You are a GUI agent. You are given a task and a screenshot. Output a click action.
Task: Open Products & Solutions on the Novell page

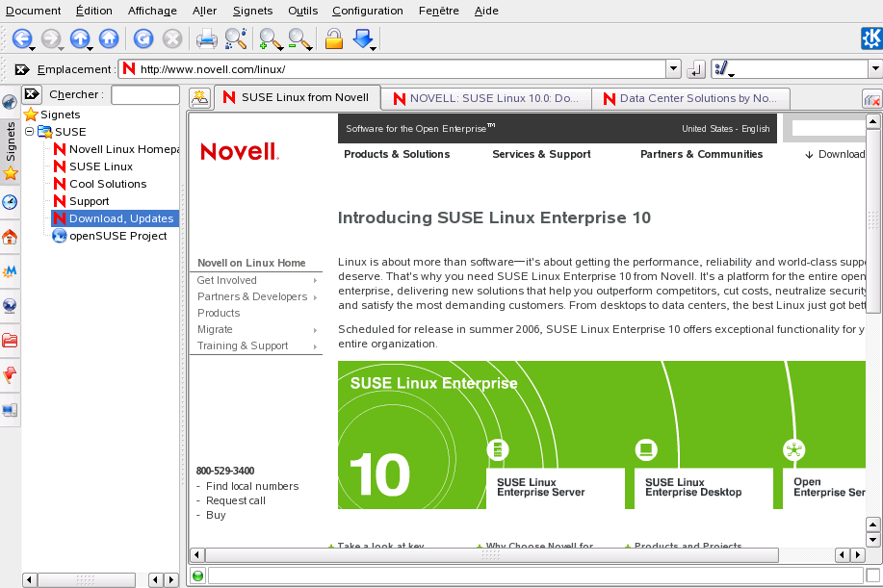(397, 154)
